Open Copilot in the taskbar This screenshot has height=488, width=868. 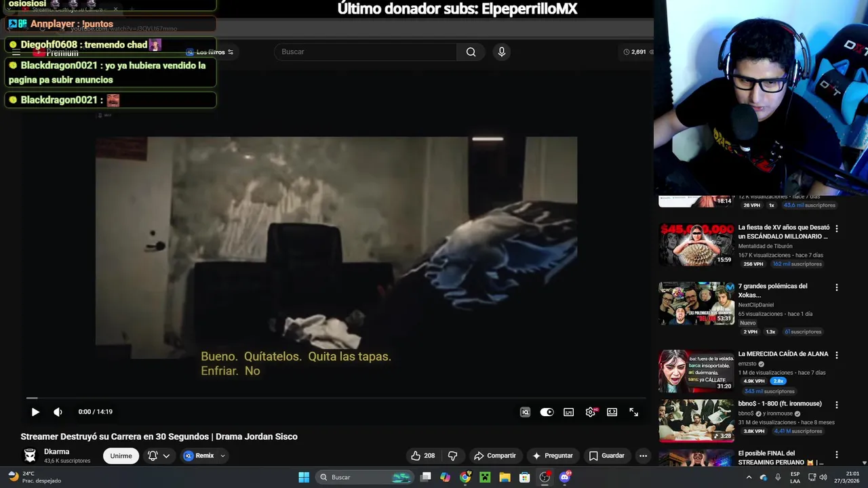click(x=445, y=477)
